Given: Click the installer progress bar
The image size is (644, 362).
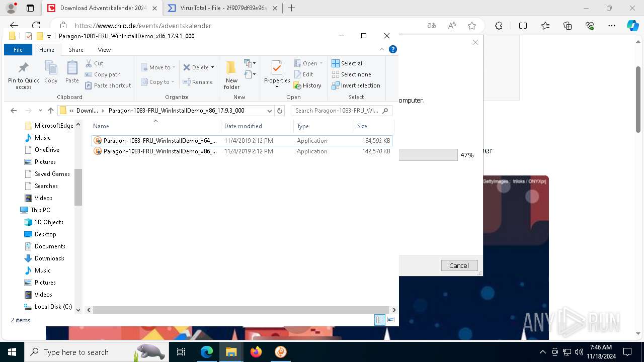Looking at the screenshot, I should click(428, 155).
